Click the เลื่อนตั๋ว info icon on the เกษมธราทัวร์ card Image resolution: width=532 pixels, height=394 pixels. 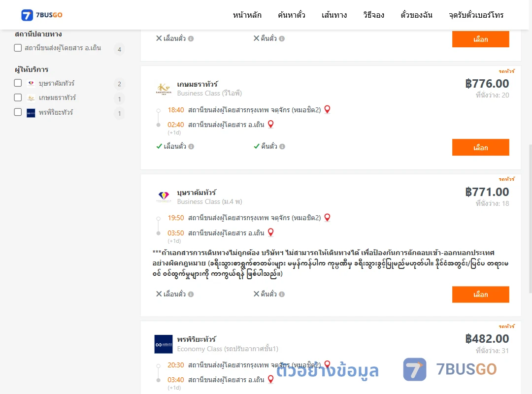(x=191, y=147)
